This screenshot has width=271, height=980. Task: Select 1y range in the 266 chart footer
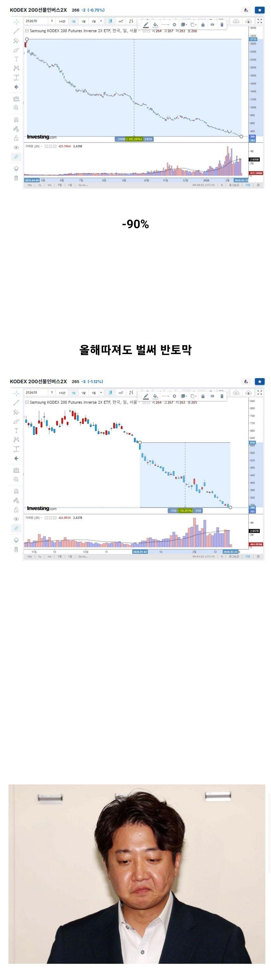(40, 185)
